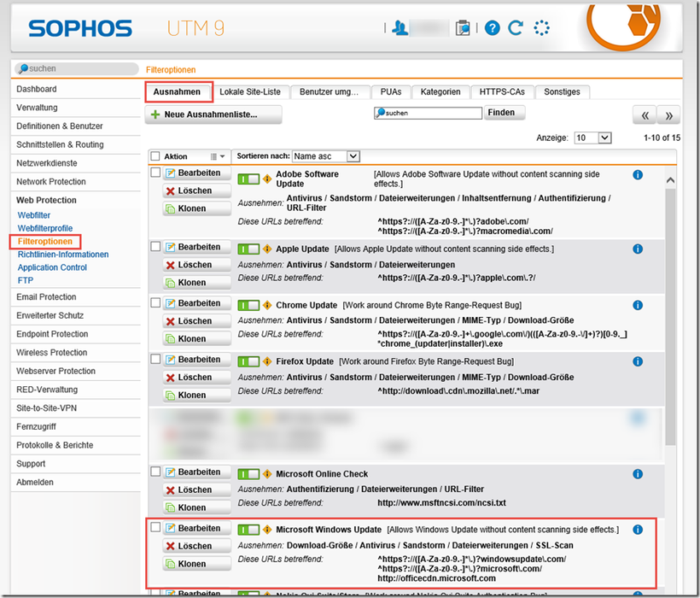The image size is (700, 598).
Task: Click the exceptions list scrollbar thumb
Action: (x=670, y=316)
